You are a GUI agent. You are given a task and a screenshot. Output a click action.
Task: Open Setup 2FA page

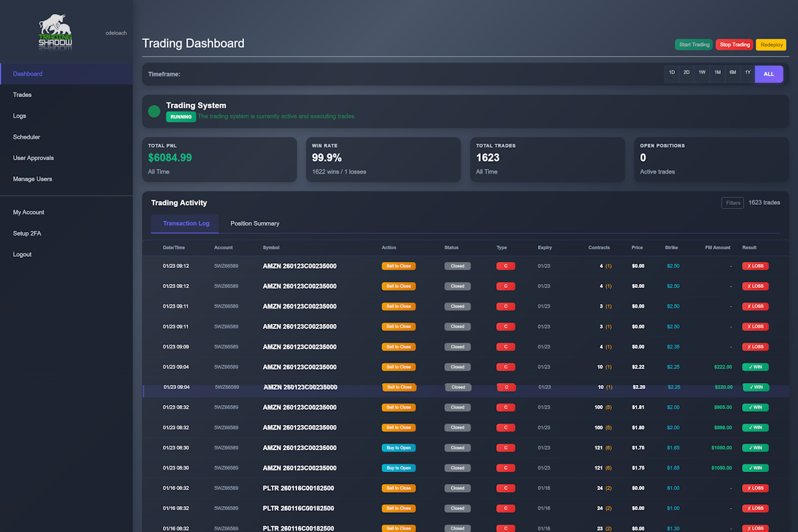(x=27, y=233)
